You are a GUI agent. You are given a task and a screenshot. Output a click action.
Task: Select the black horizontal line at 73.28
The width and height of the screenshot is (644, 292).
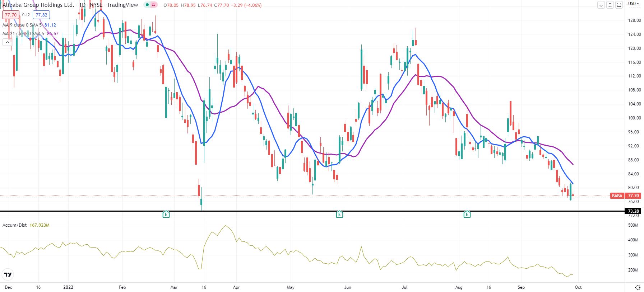[x=312, y=211]
